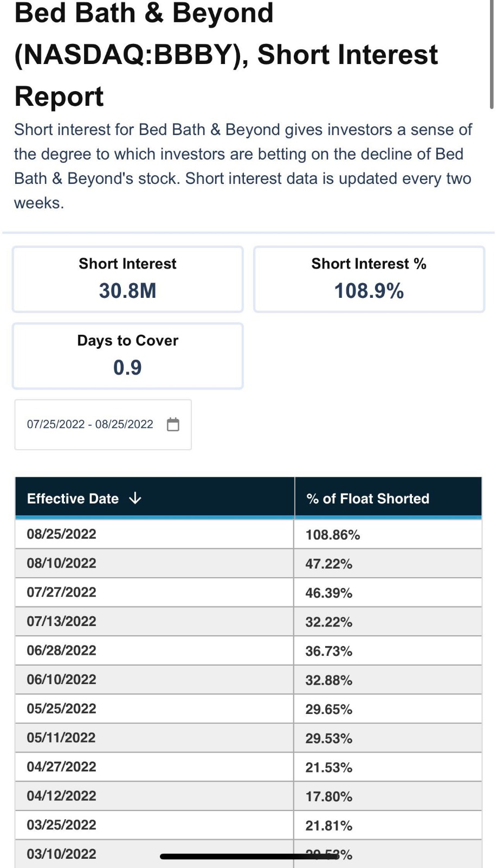Click the sort arrow beside Effective Date
Image resolution: width=497 pixels, height=868 pixels.
135,498
